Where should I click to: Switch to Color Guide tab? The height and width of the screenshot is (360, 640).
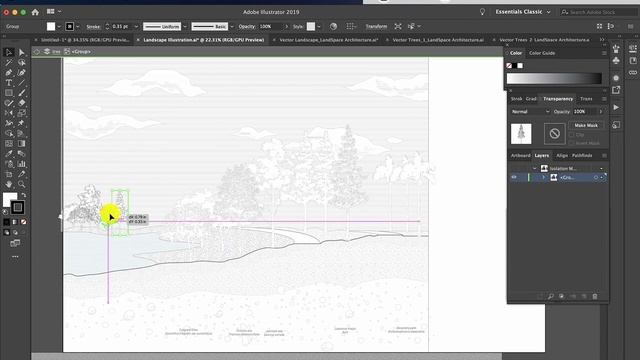(x=542, y=53)
